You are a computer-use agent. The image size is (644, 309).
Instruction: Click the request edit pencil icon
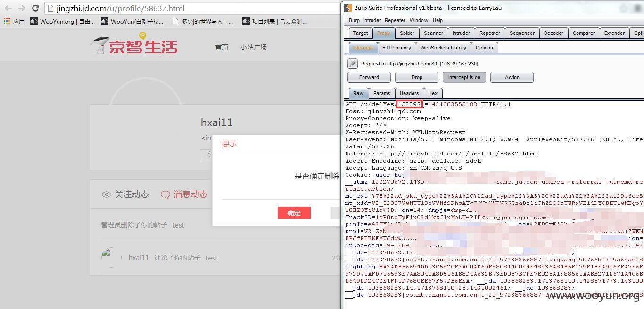(x=353, y=64)
